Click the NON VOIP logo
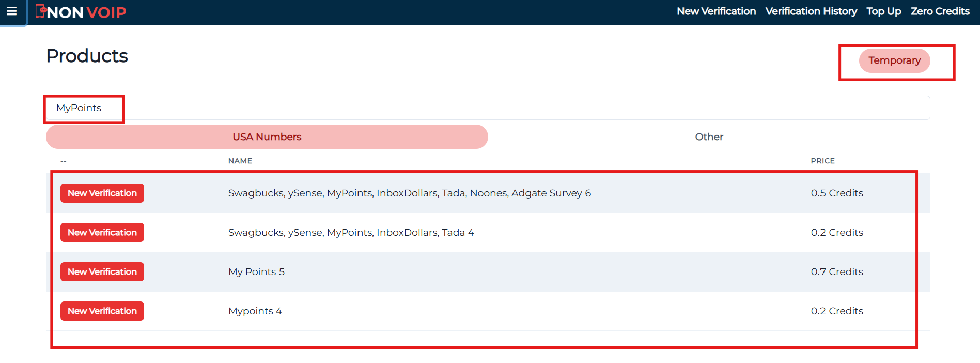The width and height of the screenshot is (980, 363). coord(81,11)
